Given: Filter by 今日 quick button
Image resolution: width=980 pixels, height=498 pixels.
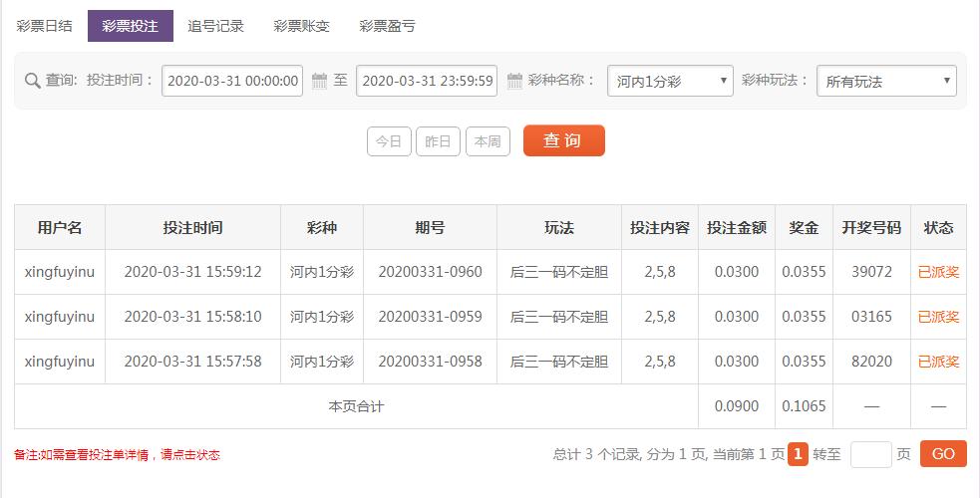Looking at the screenshot, I should coord(389,141).
